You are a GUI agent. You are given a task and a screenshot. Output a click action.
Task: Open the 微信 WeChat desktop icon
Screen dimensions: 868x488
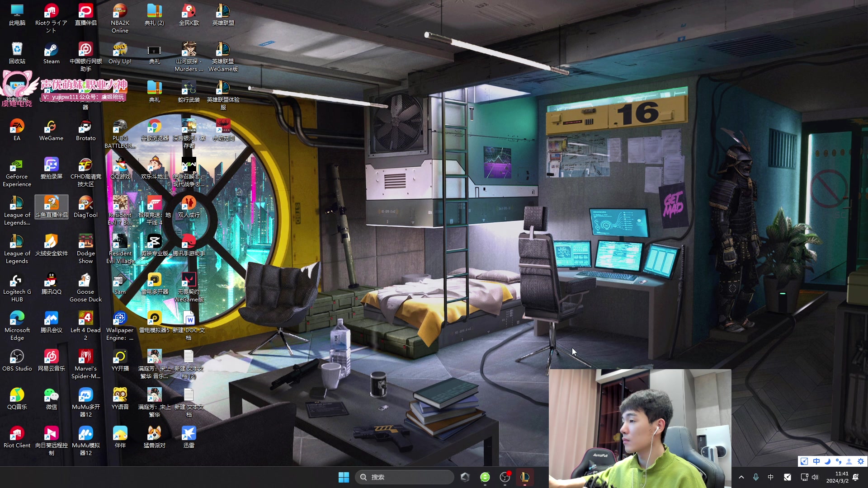[x=51, y=399]
